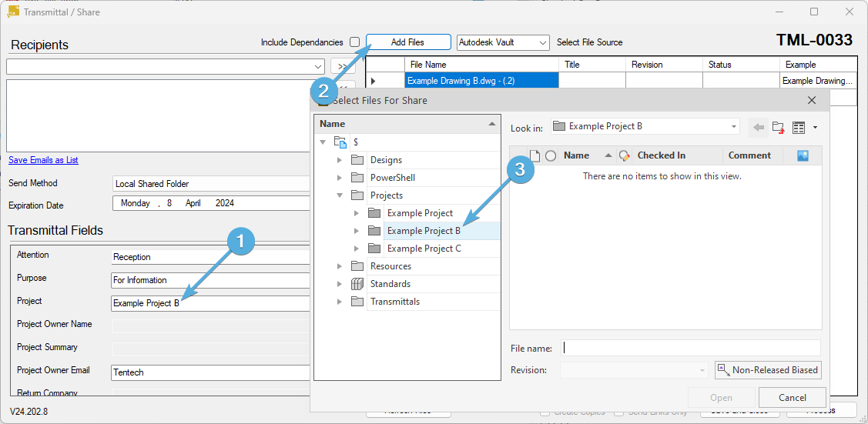Click the Status column header
The width and height of the screenshot is (868, 424).
coord(741,65)
